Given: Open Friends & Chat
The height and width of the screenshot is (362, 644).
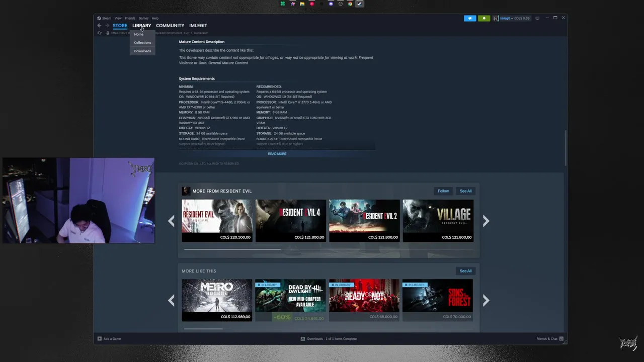Looking at the screenshot, I should tap(547, 339).
